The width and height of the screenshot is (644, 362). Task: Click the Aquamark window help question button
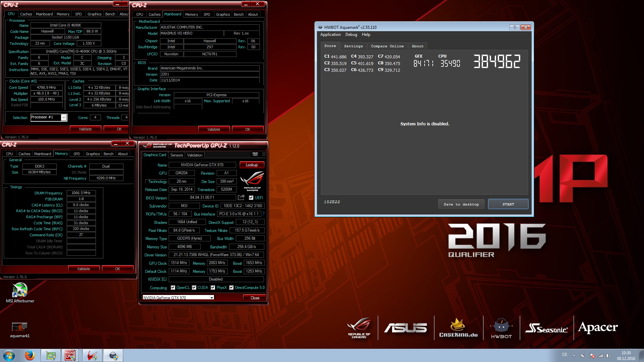[515, 27]
